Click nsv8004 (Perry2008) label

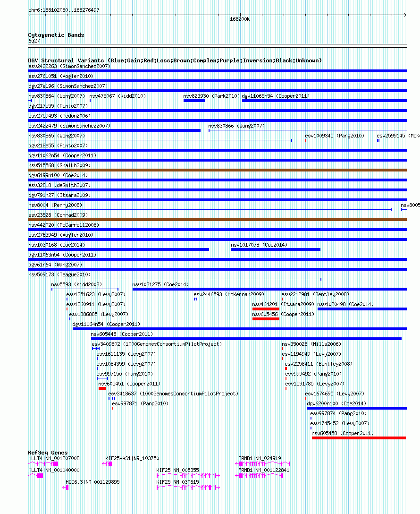55,205
